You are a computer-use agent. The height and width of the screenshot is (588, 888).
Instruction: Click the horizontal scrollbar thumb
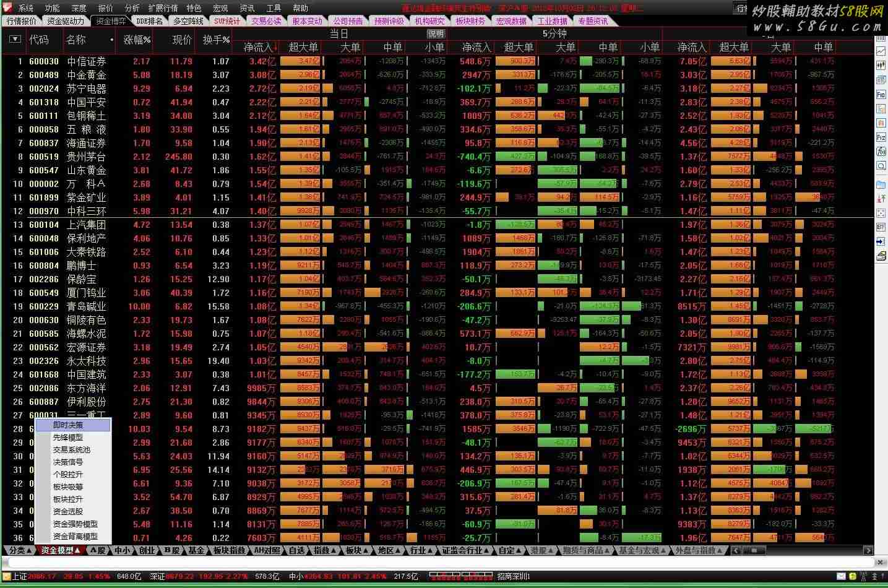tap(754, 550)
